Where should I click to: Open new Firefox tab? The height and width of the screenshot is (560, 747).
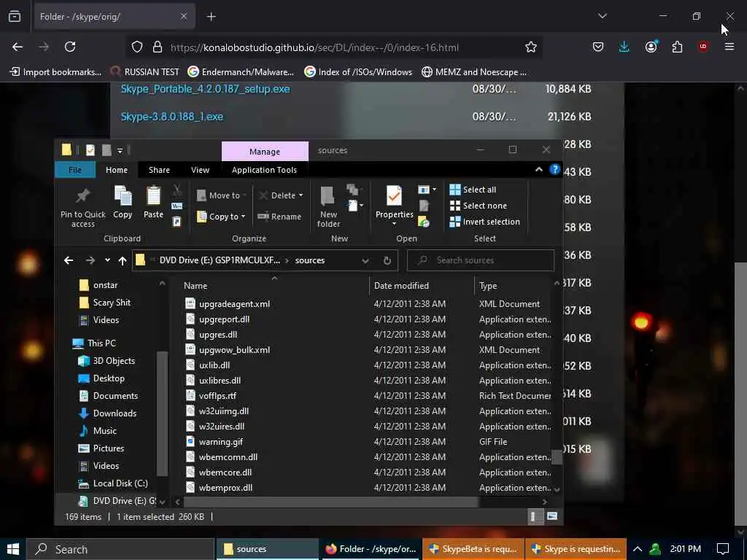(x=211, y=17)
